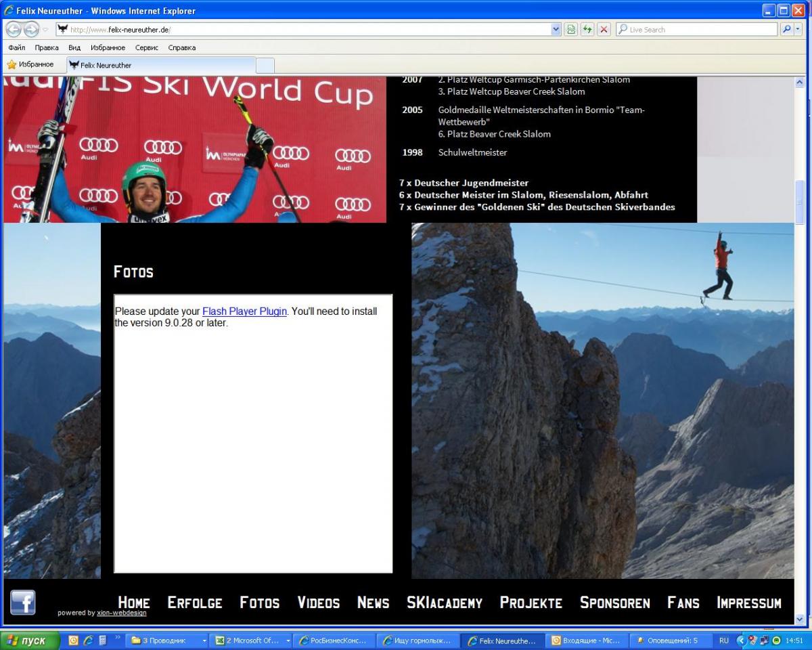Open a new blank tab
The width and height of the screenshot is (812, 650).
pos(265,65)
